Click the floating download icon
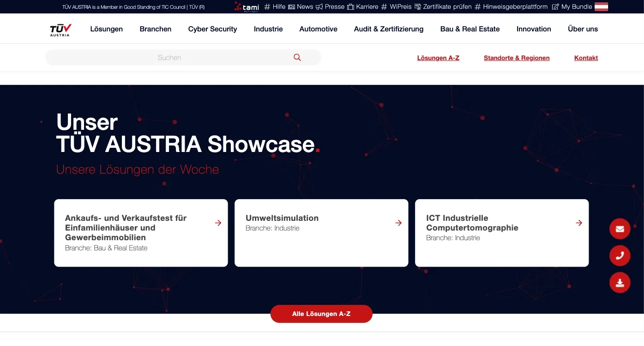Screen dimensions: 644x346 [x=620, y=282]
